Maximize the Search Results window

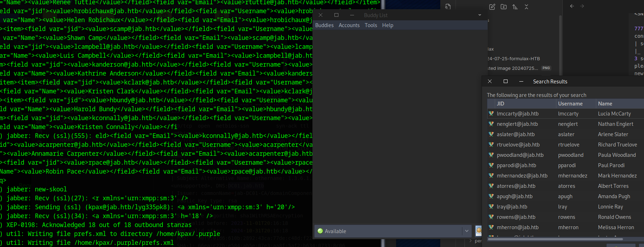pos(505,82)
